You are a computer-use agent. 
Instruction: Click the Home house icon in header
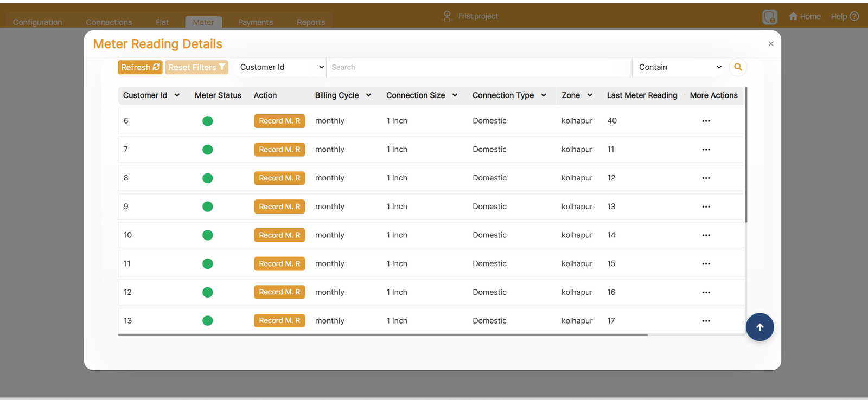point(793,16)
